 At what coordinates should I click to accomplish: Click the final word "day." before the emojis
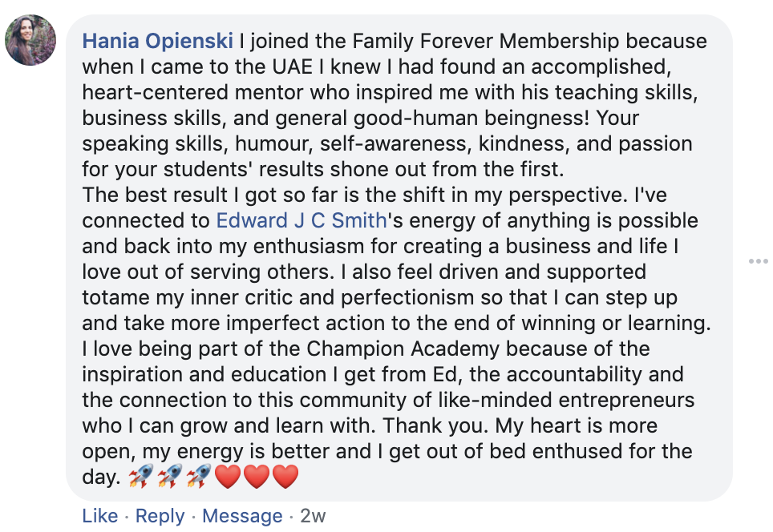click(x=101, y=478)
